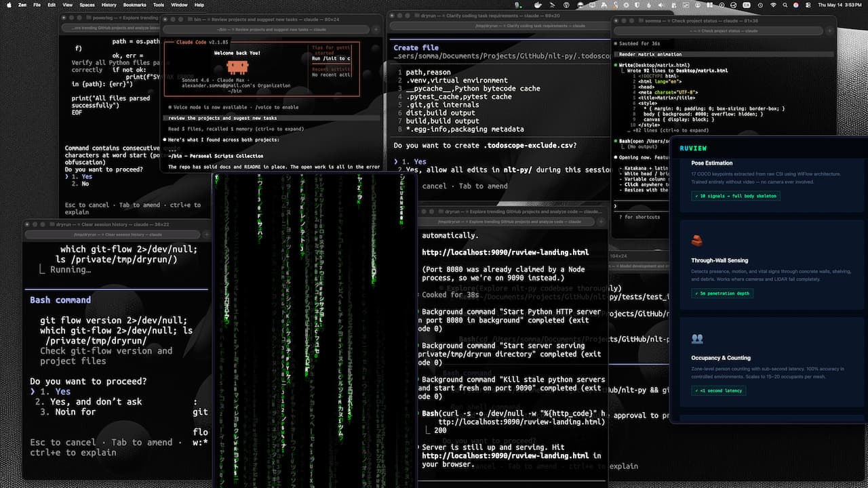The image size is (868, 488).
Task: Click folder icon in the bin window title
Action: click(190, 19)
